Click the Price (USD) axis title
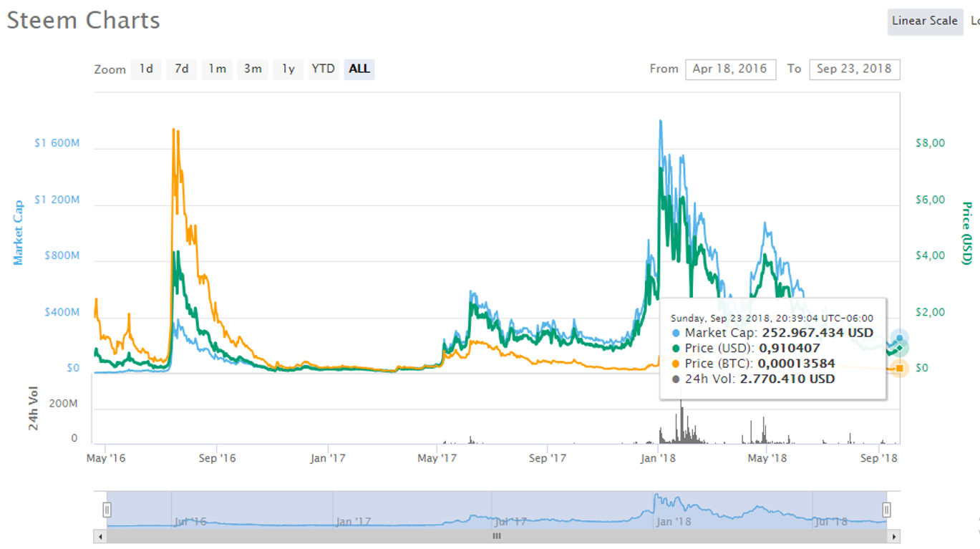This screenshot has width=980, height=549. [x=967, y=233]
